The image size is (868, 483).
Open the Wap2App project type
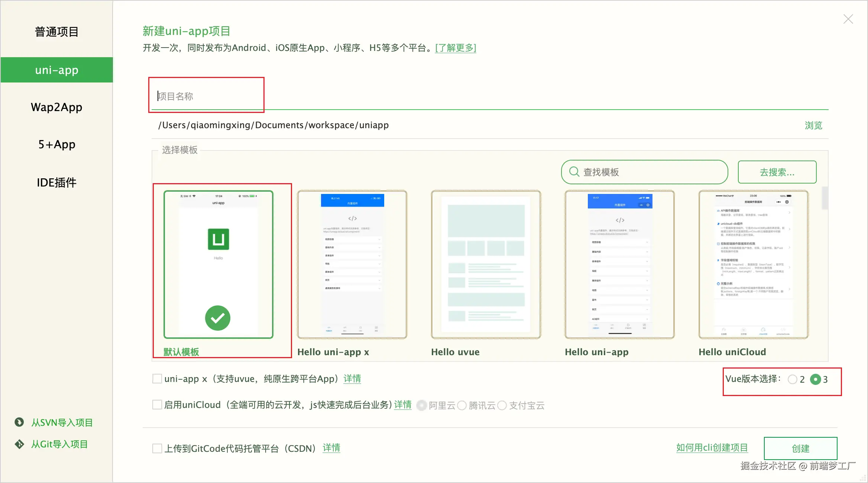(x=57, y=107)
